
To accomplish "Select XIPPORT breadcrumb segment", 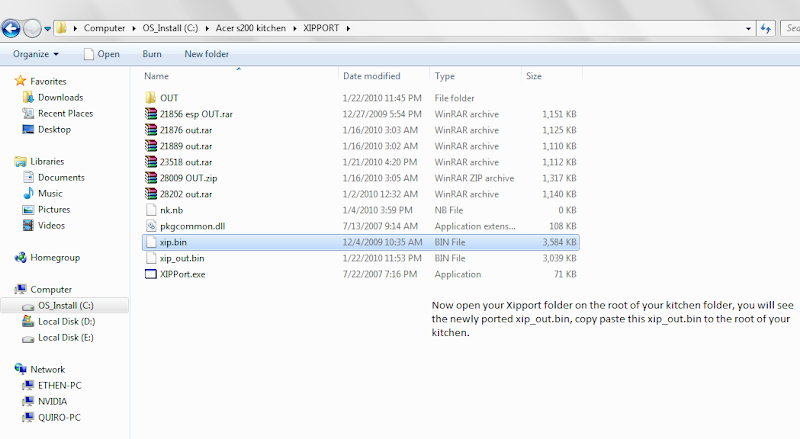I will [321, 28].
